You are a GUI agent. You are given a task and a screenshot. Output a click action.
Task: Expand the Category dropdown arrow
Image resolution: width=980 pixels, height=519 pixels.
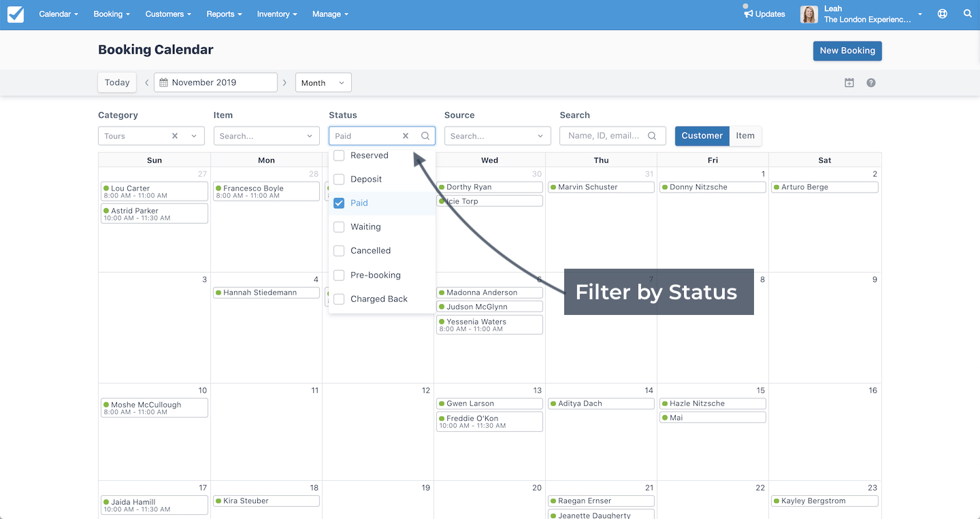pyautogui.click(x=194, y=136)
